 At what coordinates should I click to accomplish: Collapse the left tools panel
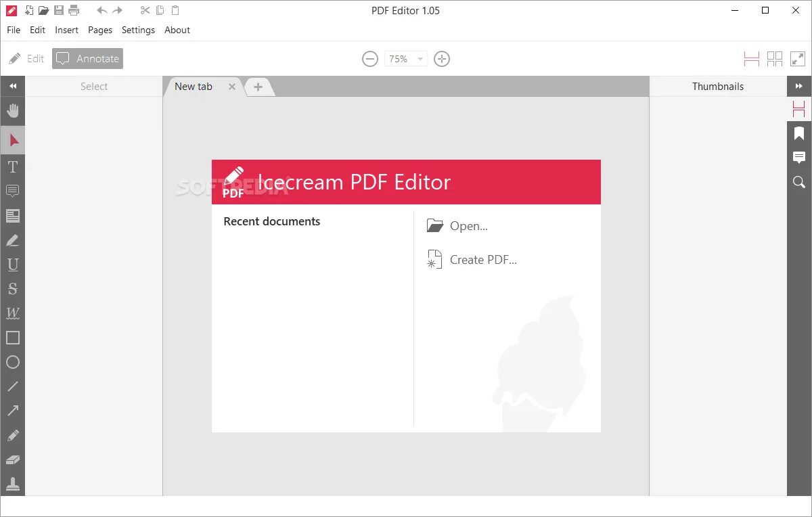[12, 86]
